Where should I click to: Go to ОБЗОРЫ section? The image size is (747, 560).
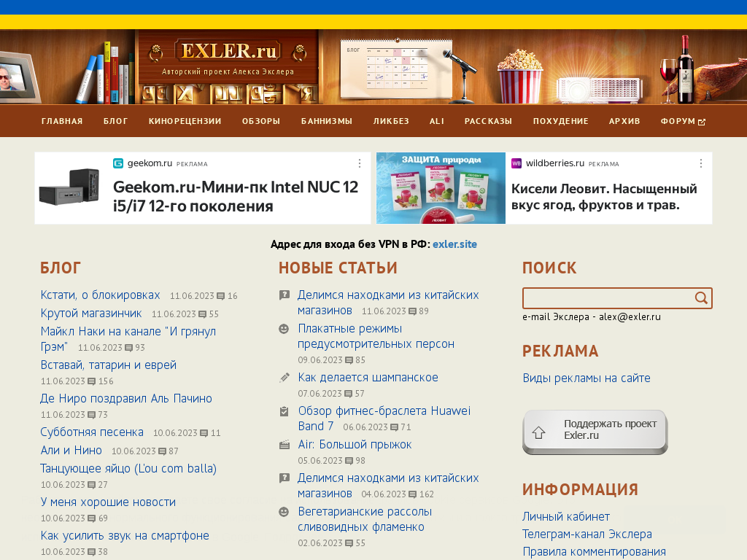[x=261, y=121]
